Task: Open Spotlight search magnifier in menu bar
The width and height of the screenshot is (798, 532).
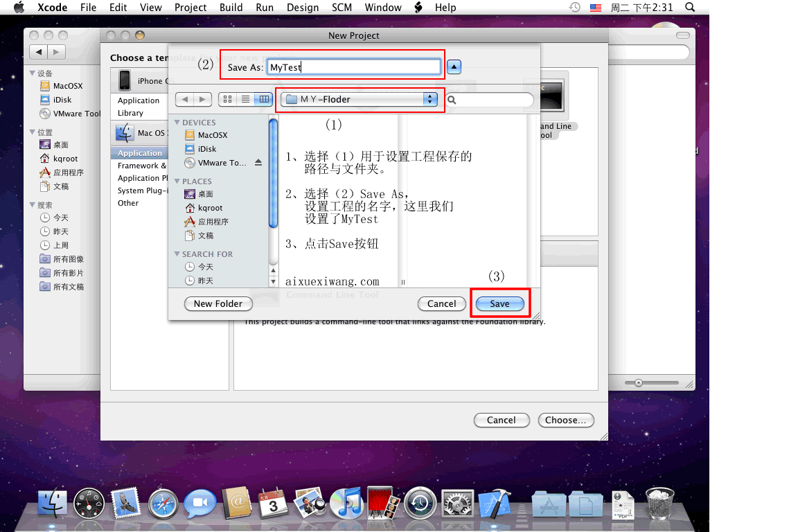Action: pyautogui.click(x=690, y=7)
